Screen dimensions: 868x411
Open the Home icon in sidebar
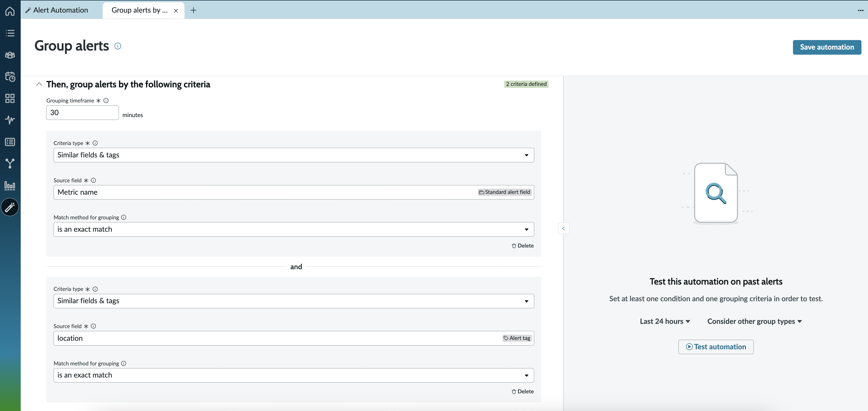(10, 11)
